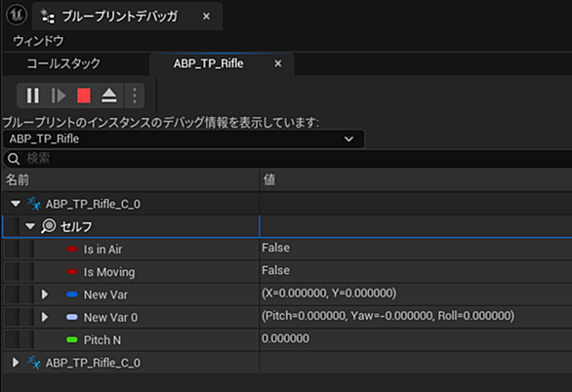Image resolution: width=572 pixels, height=392 pixels.
Task: Close the ABP_TP_Rifle tab
Action: click(x=278, y=63)
